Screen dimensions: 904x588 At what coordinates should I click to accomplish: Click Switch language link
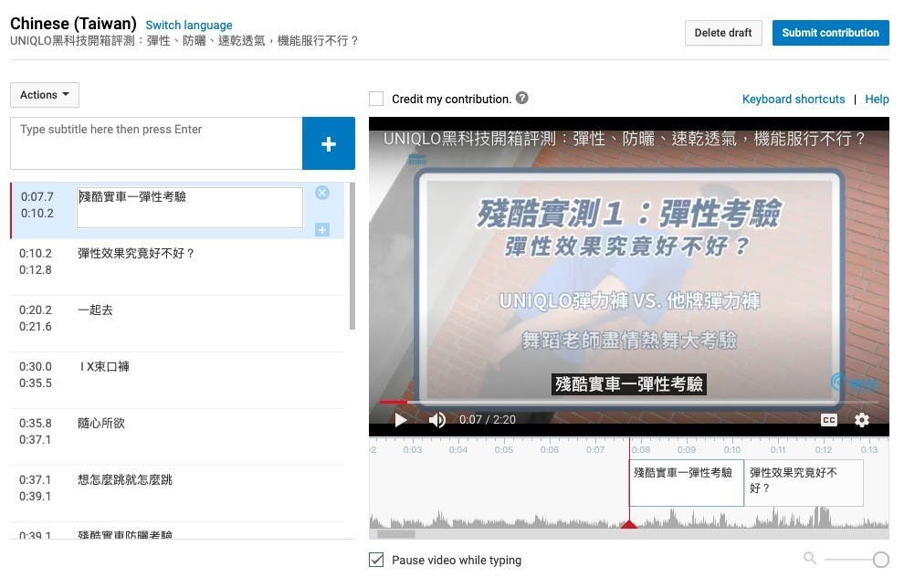coord(189,25)
